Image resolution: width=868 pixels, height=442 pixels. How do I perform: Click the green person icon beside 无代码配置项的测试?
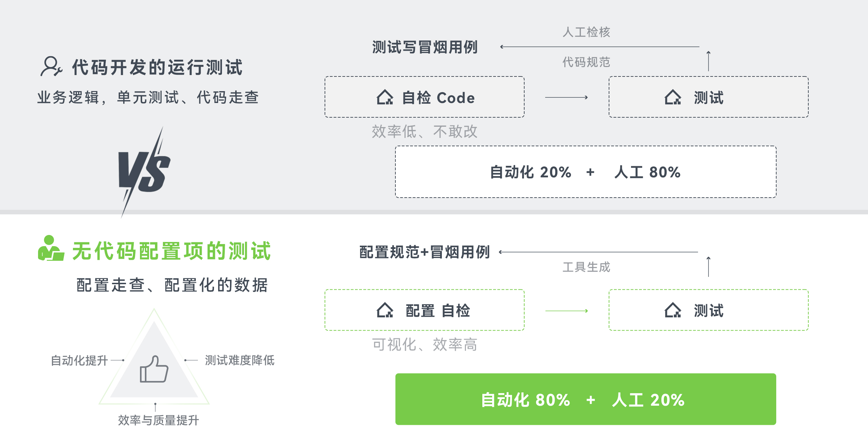(x=51, y=248)
